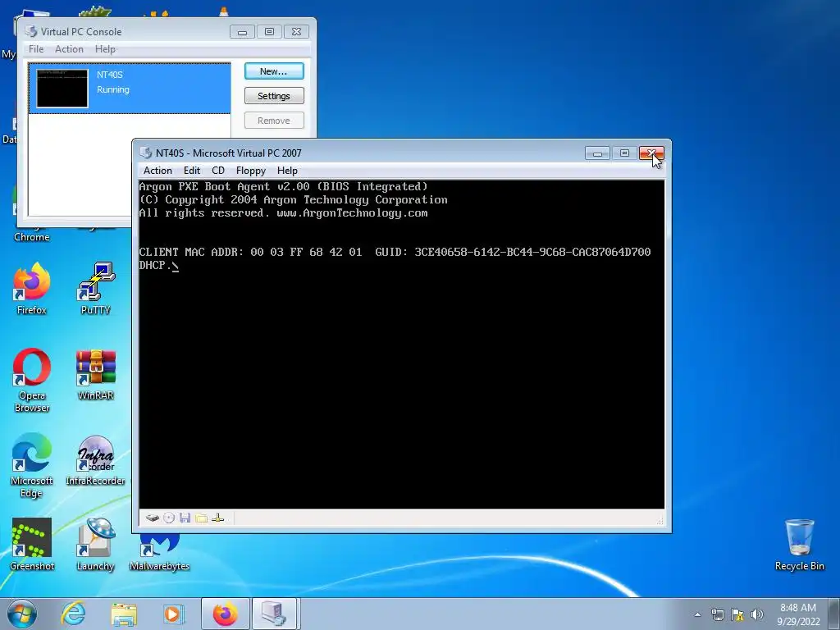Image resolution: width=840 pixels, height=630 pixels.
Task: Open Windows Explorer from the taskbar
Action: click(x=124, y=614)
